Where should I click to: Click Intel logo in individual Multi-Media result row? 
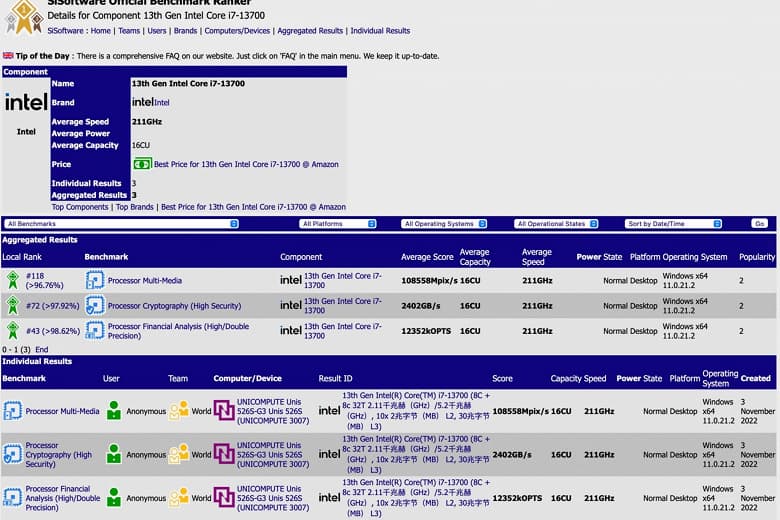coord(329,411)
